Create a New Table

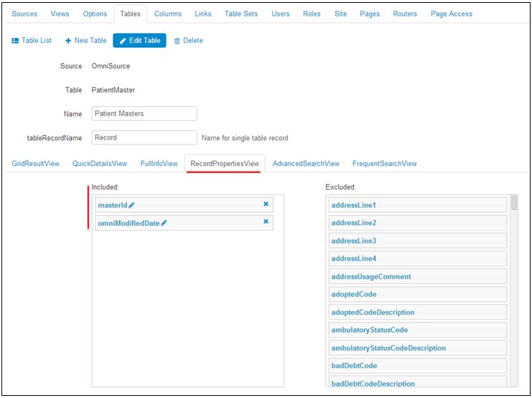[85, 41]
